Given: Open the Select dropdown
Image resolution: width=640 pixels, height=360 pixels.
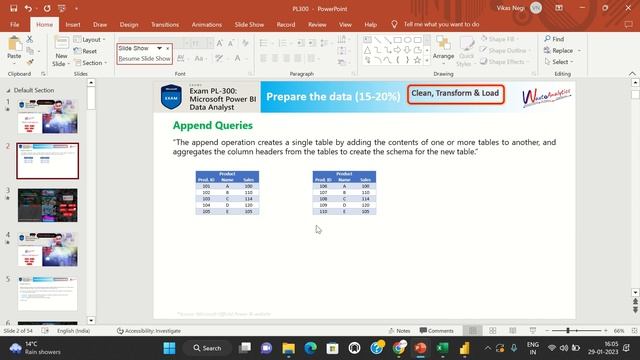Looking at the screenshot, I should 559,62.
